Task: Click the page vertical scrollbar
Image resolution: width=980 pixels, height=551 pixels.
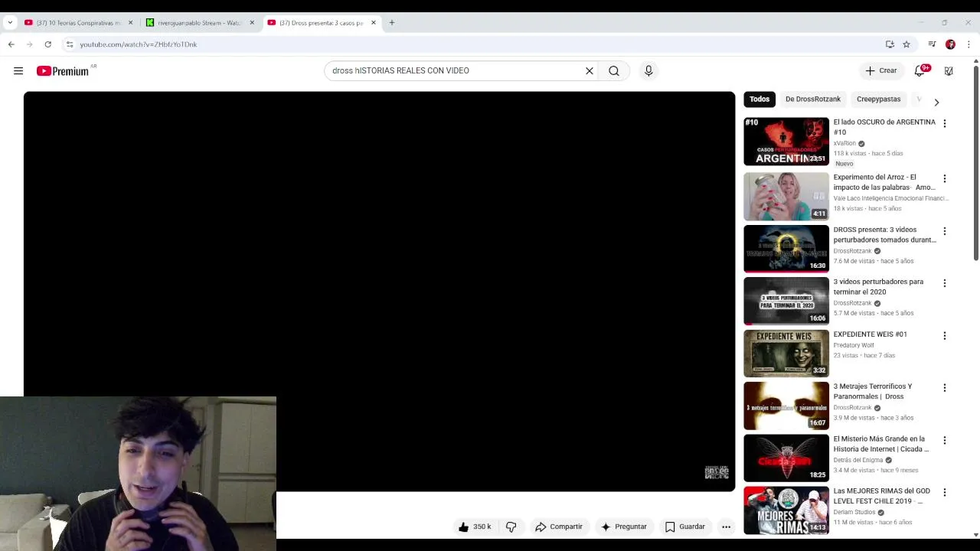Action: [x=975, y=165]
